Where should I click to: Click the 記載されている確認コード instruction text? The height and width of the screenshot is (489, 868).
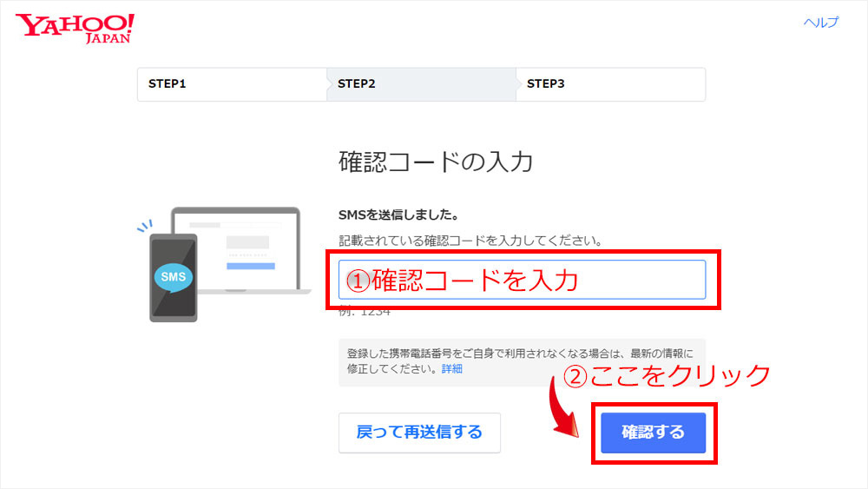[x=470, y=240]
